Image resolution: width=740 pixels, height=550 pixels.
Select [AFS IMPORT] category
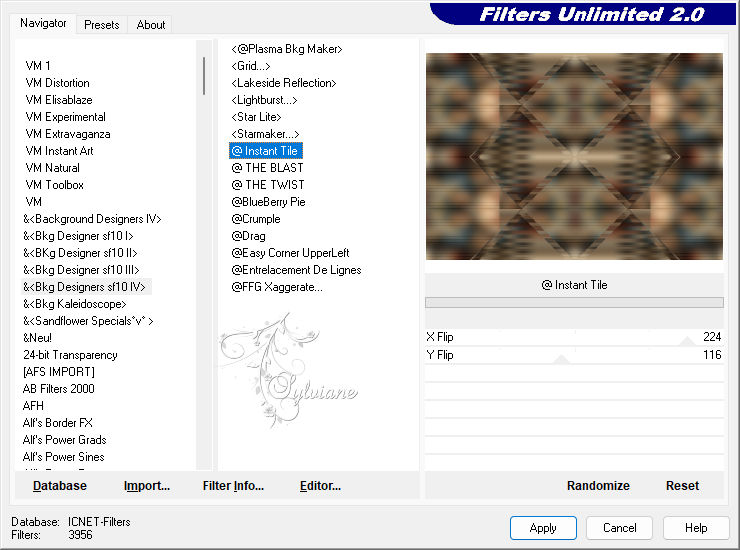(x=59, y=372)
